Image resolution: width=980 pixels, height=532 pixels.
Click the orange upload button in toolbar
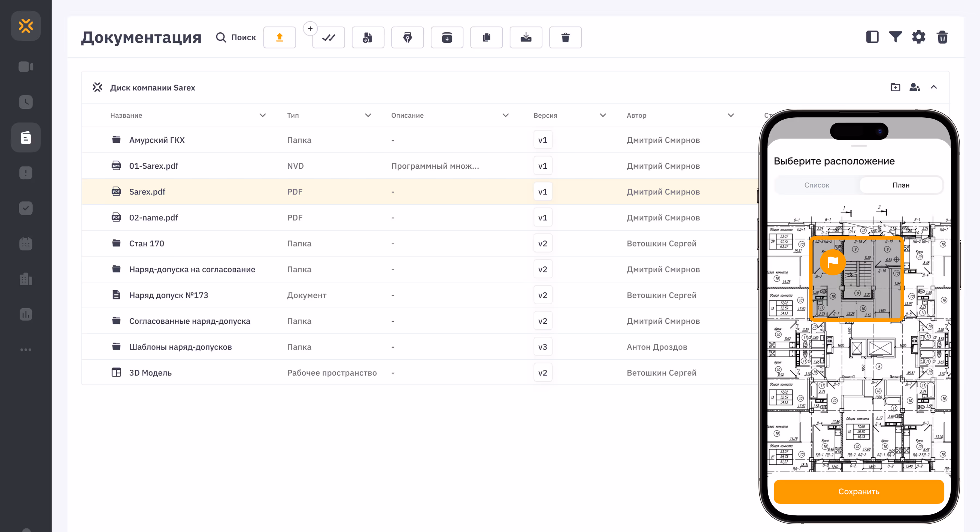tap(279, 37)
